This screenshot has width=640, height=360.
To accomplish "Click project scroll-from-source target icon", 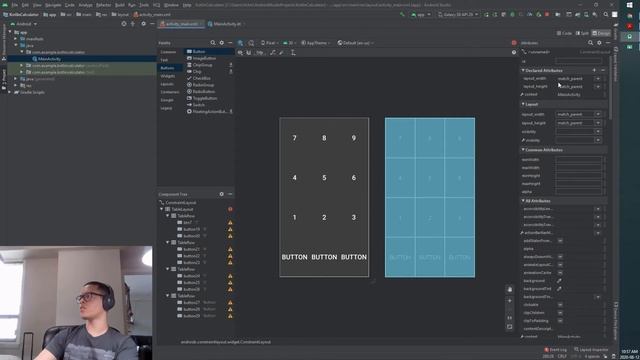I will [x=124, y=24].
